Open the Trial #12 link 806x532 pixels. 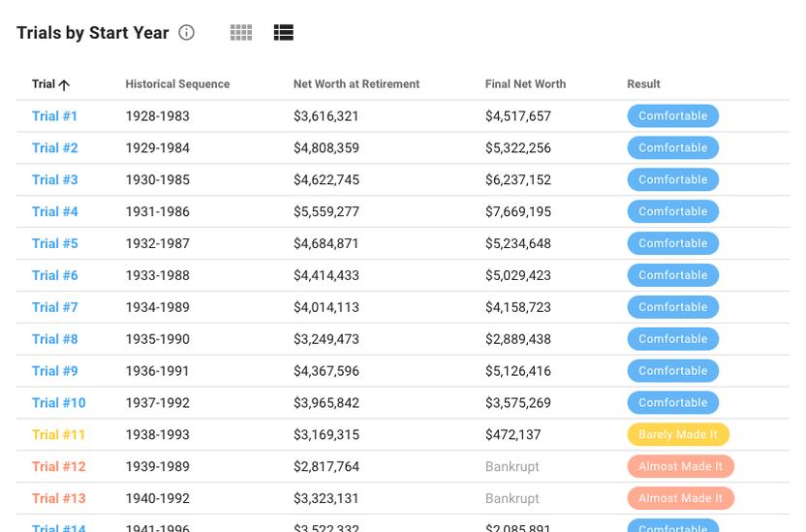[x=58, y=467]
